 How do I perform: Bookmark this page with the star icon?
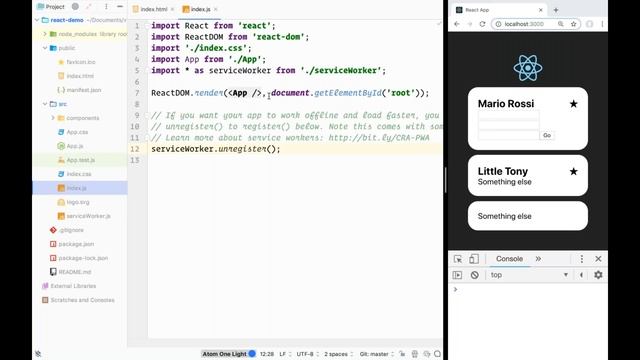573,24
